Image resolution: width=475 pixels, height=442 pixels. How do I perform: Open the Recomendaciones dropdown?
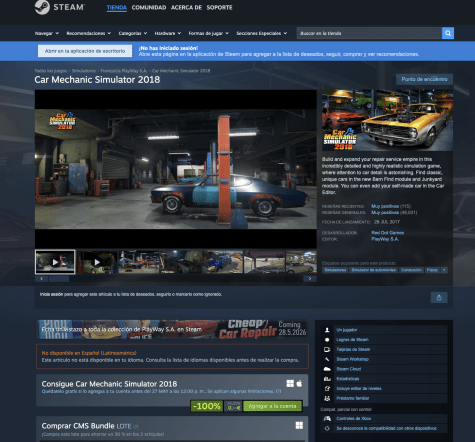(88, 33)
